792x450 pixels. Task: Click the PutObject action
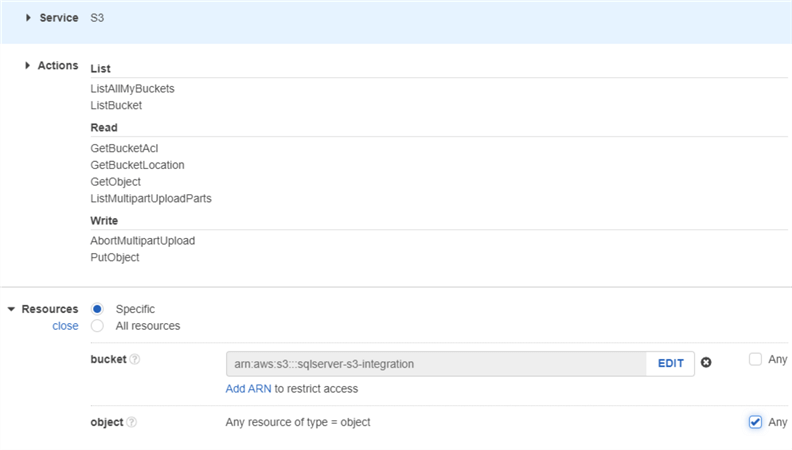(115, 257)
